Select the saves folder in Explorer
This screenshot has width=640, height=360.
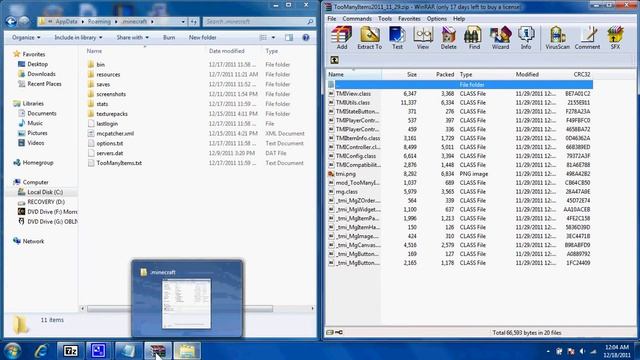click(x=103, y=84)
